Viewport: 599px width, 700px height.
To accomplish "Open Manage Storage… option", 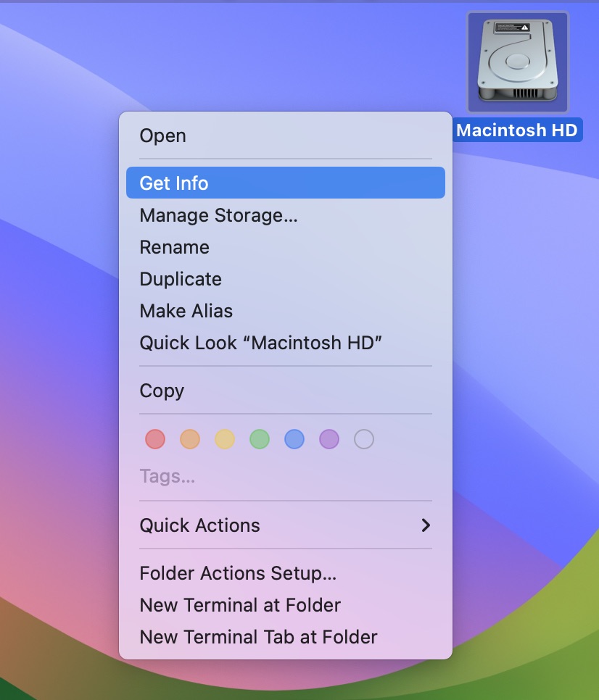I will tap(286, 215).
